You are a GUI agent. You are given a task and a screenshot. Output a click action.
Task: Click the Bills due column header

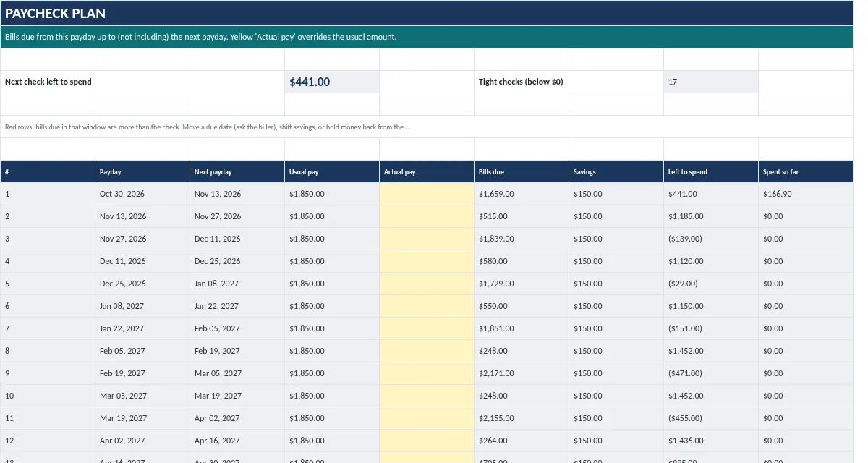(x=522, y=172)
